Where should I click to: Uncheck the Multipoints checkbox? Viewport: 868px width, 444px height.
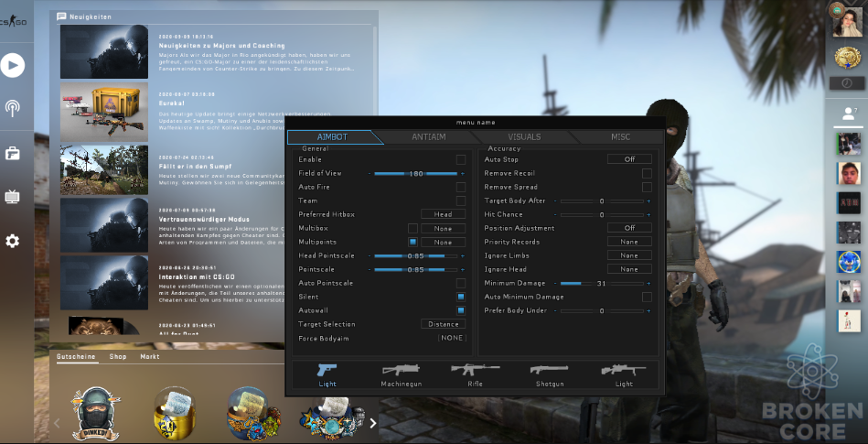coord(413,242)
